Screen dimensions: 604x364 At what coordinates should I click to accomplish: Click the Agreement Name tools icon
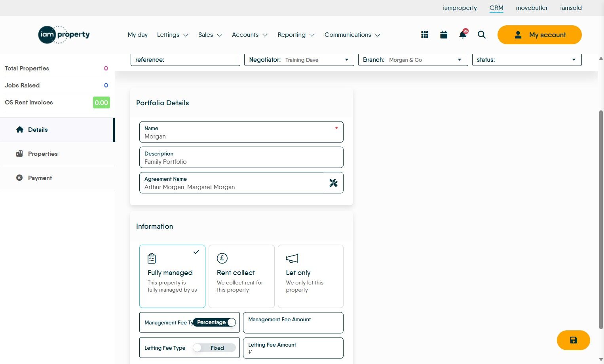[x=333, y=183]
